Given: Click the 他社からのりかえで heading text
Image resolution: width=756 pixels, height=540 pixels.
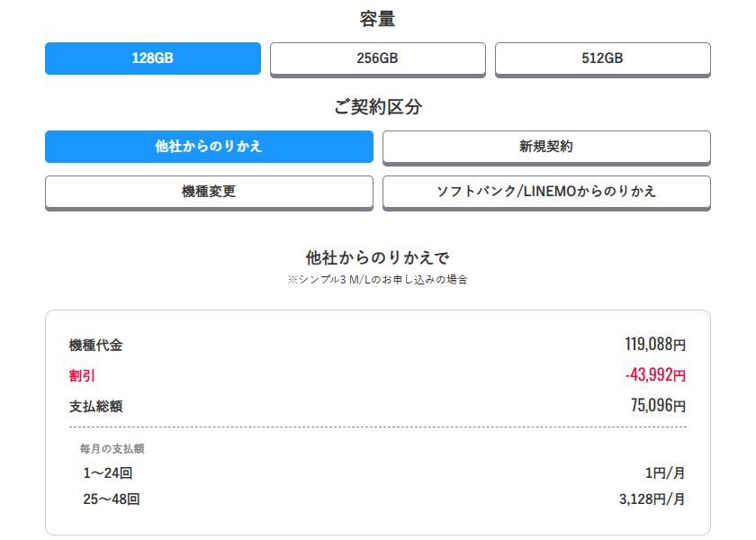Looking at the screenshot, I should coord(378,258).
